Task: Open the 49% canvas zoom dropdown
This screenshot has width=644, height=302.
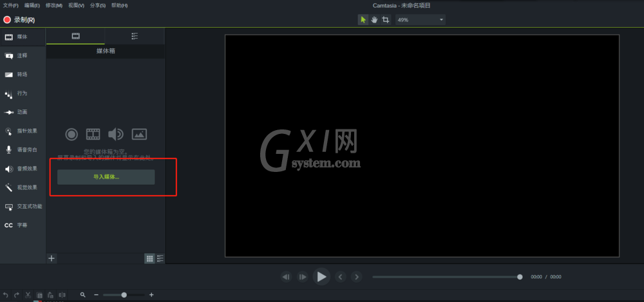Action: tap(421, 20)
